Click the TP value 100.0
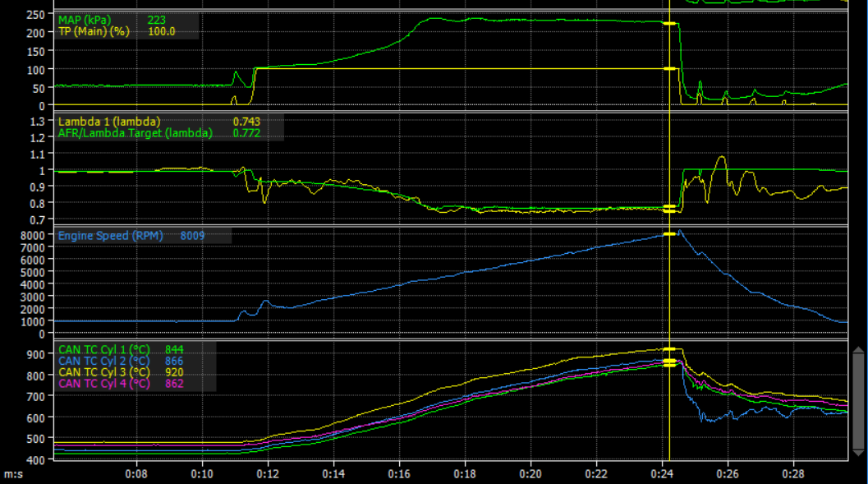The height and width of the screenshot is (484, 868). click(162, 31)
